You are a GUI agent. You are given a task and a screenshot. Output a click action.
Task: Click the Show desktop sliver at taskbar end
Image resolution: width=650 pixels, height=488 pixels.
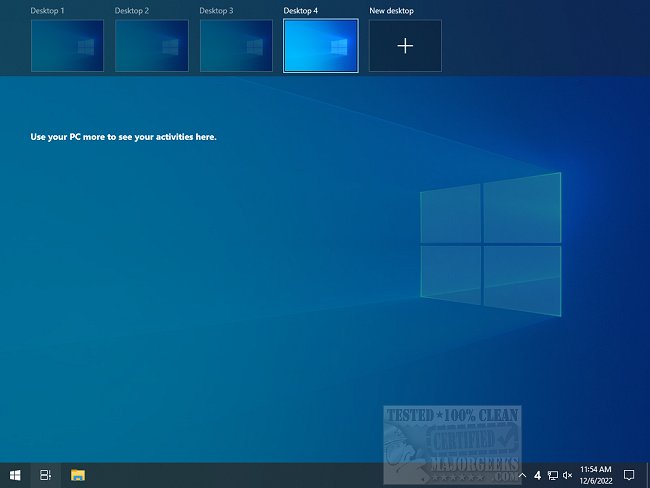point(648,475)
